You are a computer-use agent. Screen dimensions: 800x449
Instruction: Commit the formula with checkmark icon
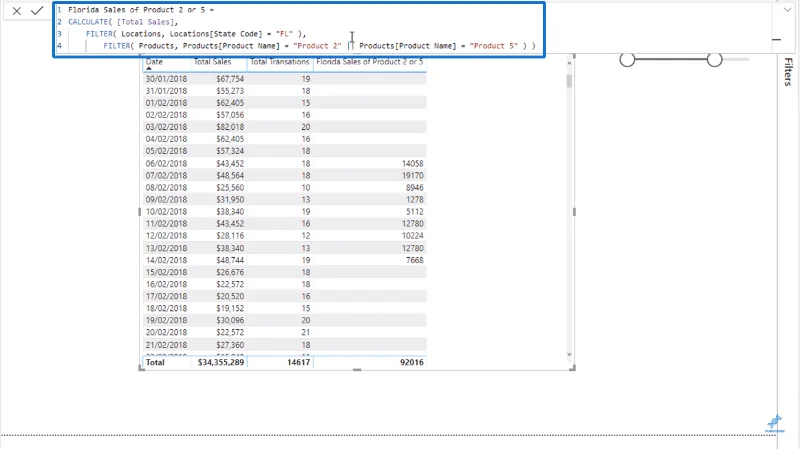tap(37, 10)
